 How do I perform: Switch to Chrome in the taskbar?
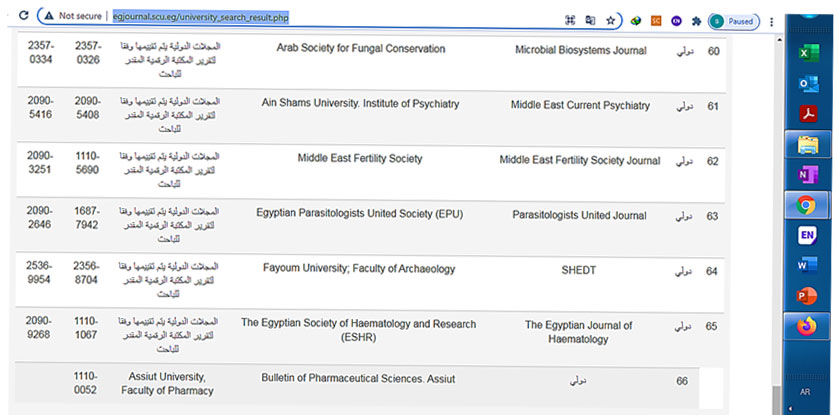tap(808, 205)
